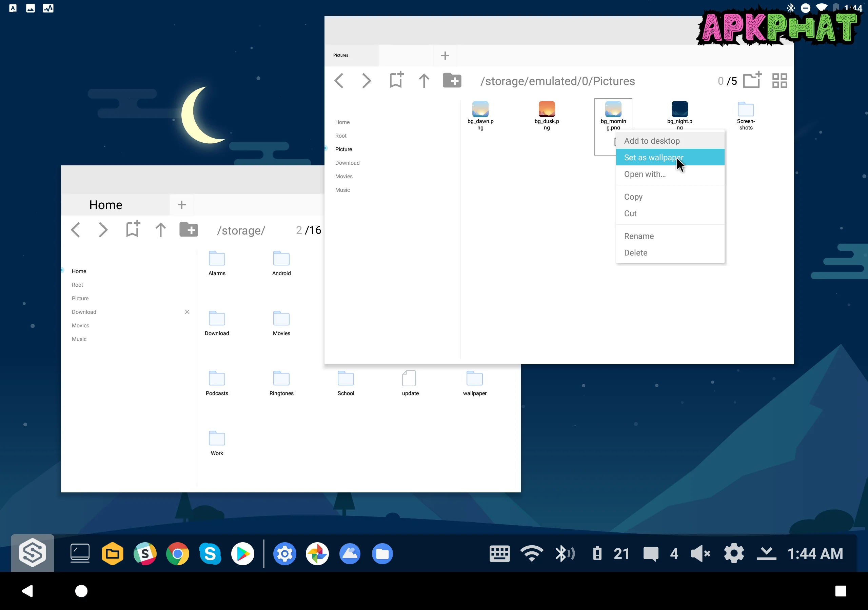Screen dimensions: 868x610
Task: Open a new tab in Home window
Action: [x=181, y=204]
